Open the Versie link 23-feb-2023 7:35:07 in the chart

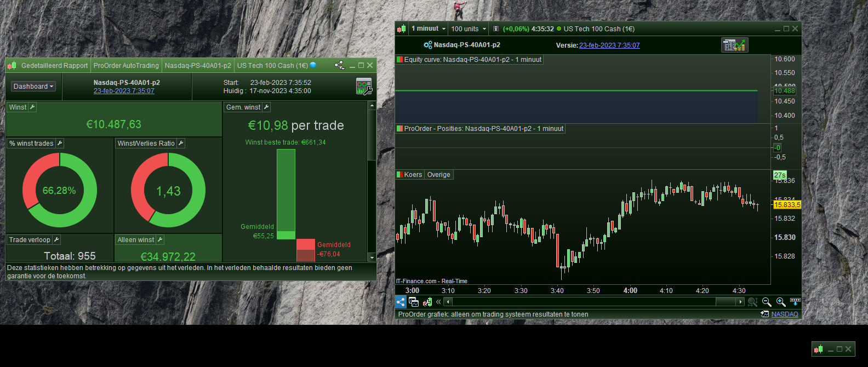click(609, 45)
